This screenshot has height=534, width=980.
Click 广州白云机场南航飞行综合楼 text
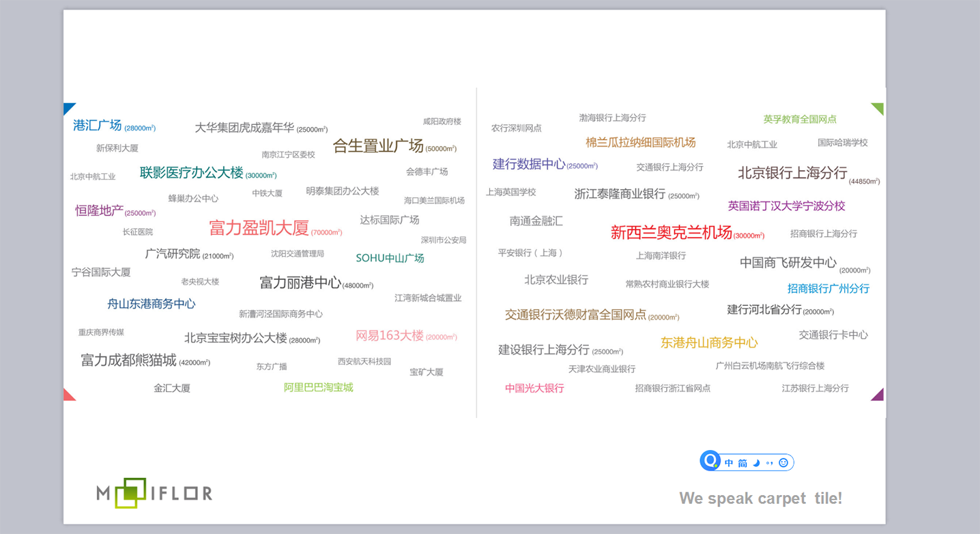click(770, 366)
